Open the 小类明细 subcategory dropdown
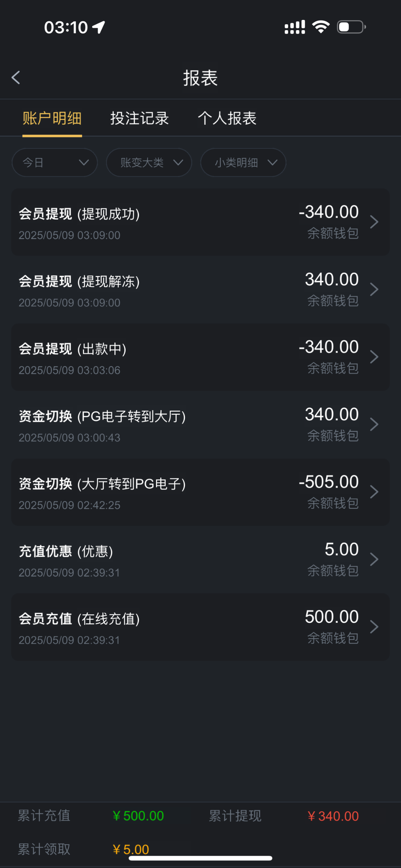 (243, 163)
